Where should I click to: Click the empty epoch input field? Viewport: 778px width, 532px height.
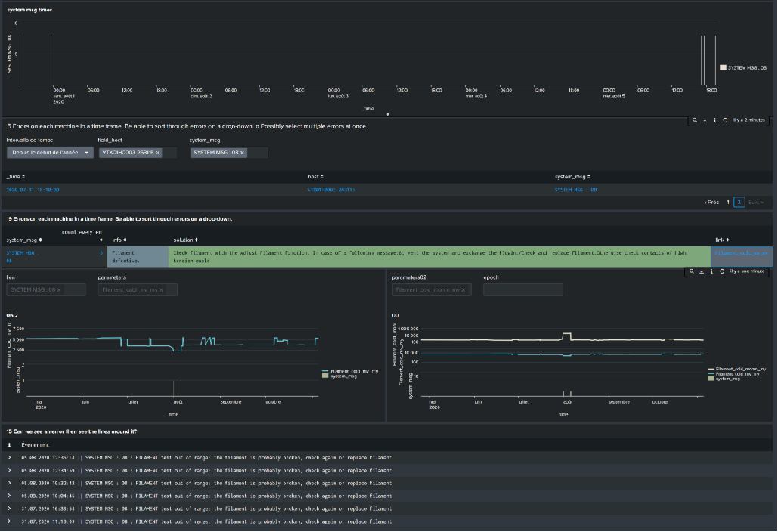point(523,289)
